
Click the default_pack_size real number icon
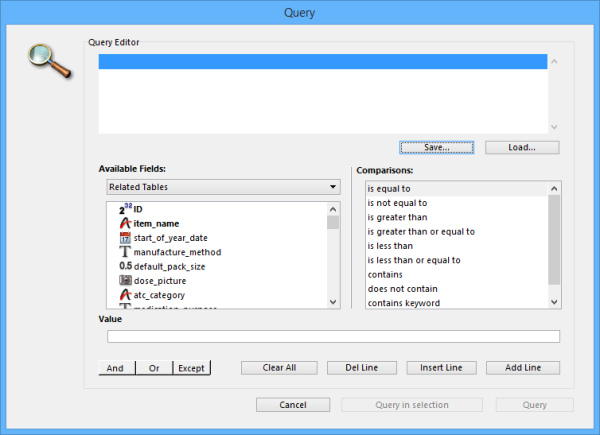point(125,266)
